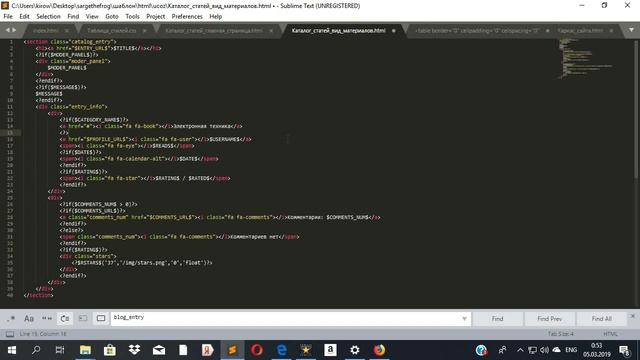This screenshot has width=640, height=360.
Task: Open the Preferences menu
Action: tap(187, 16)
